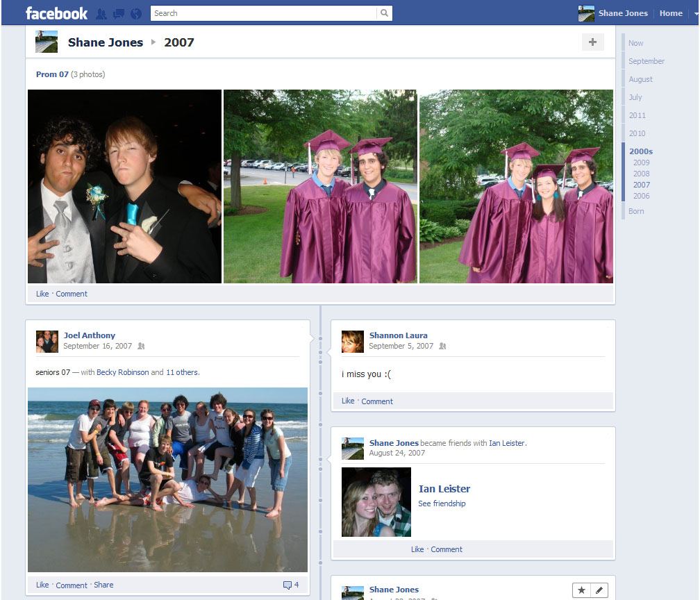
Task: Jump to September in timeline navigation
Action: coord(647,61)
